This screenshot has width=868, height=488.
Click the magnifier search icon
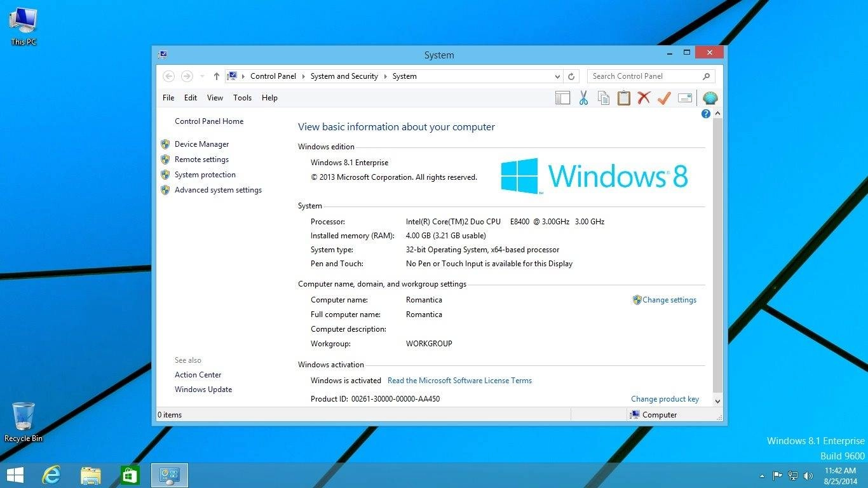[x=706, y=76]
